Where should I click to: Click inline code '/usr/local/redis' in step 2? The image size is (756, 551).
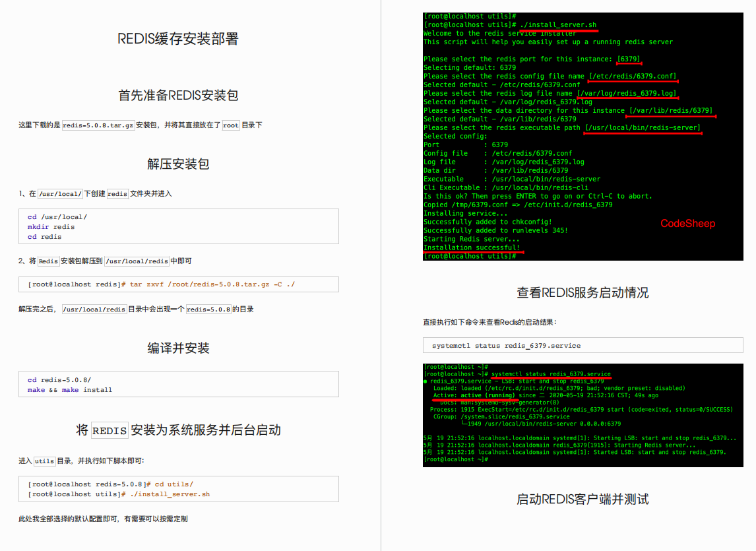point(137,261)
